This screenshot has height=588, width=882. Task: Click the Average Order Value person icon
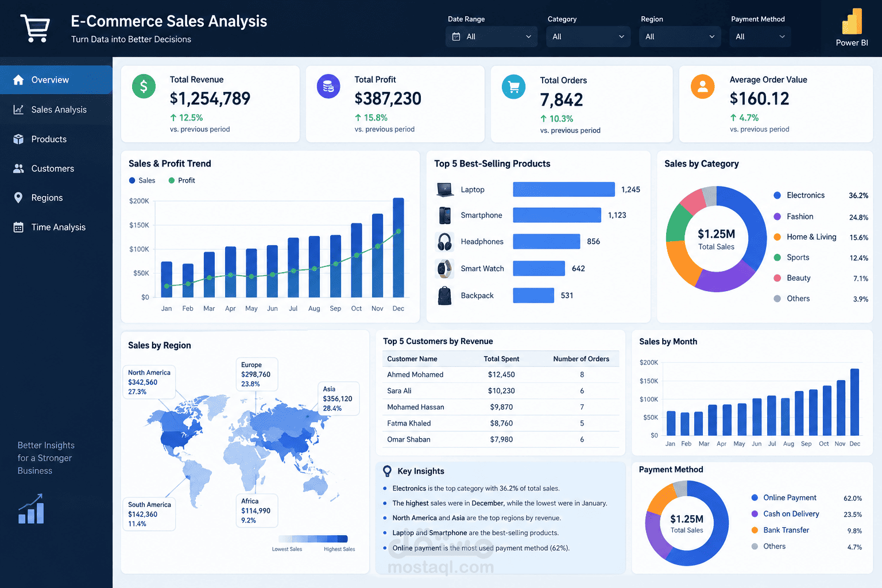pos(703,87)
